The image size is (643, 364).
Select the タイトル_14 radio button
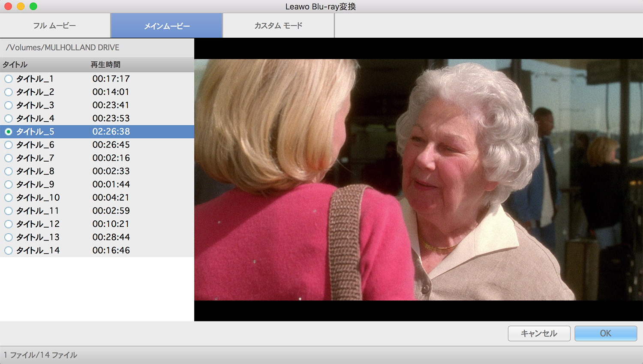coord(9,250)
